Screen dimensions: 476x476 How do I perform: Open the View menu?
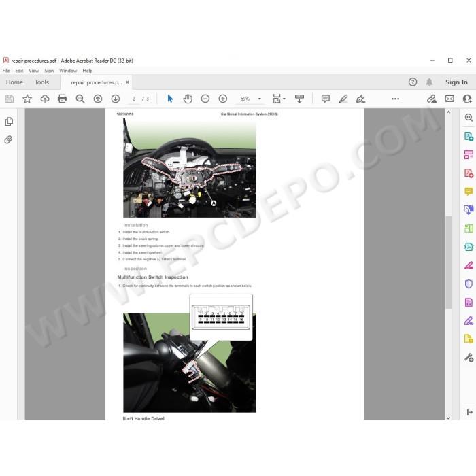pyautogui.click(x=34, y=71)
